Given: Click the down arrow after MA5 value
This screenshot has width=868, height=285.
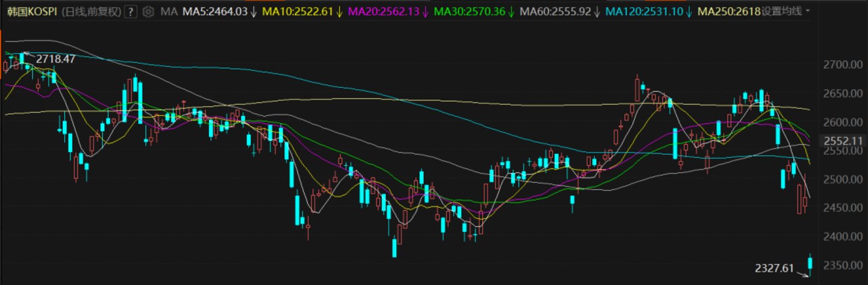Looking at the screenshot, I should click(x=253, y=11).
